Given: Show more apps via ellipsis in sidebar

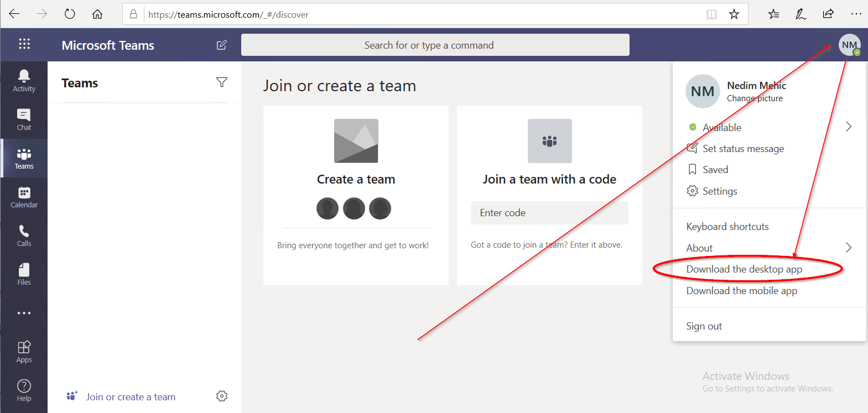Looking at the screenshot, I should 24,313.
